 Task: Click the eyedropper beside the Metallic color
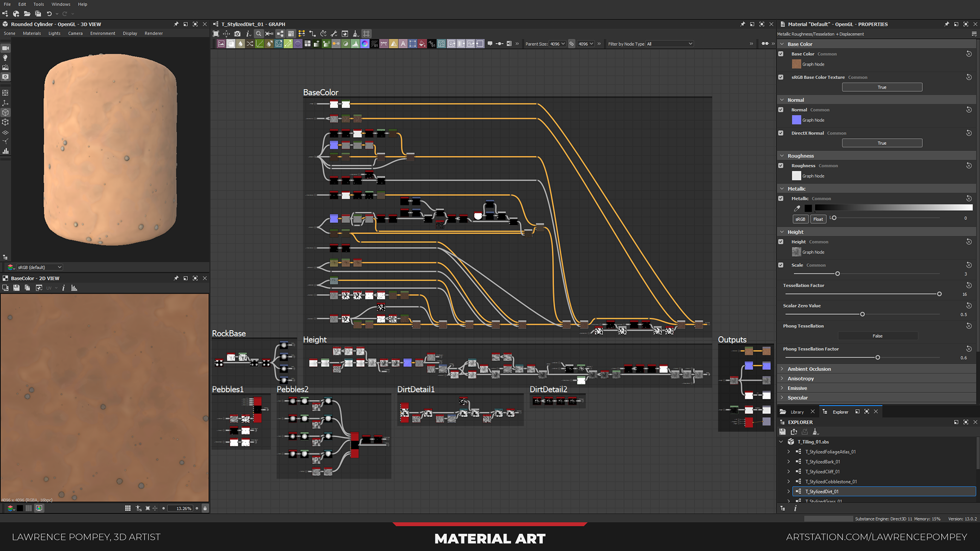tap(797, 208)
